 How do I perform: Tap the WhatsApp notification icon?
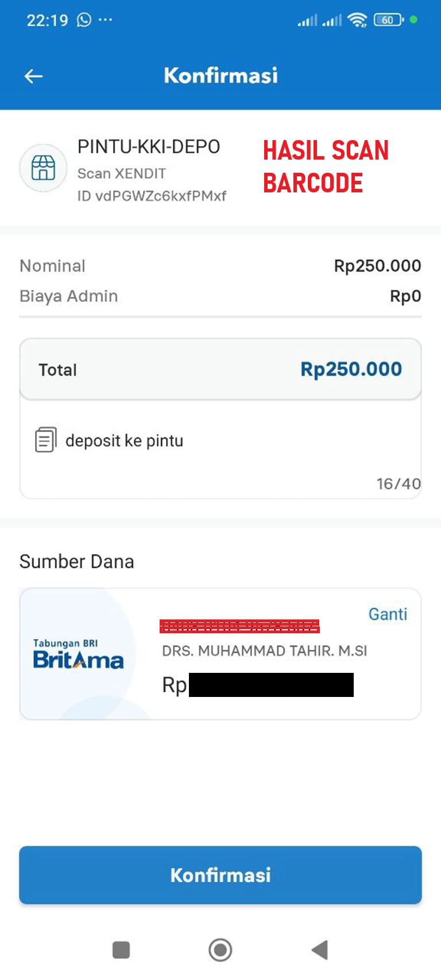click(84, 20)
